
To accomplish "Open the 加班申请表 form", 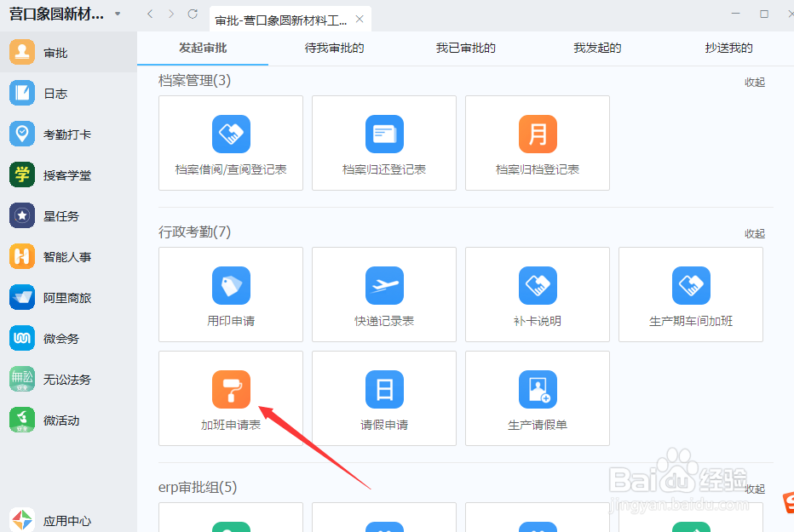I will click(x=230, y=398).
